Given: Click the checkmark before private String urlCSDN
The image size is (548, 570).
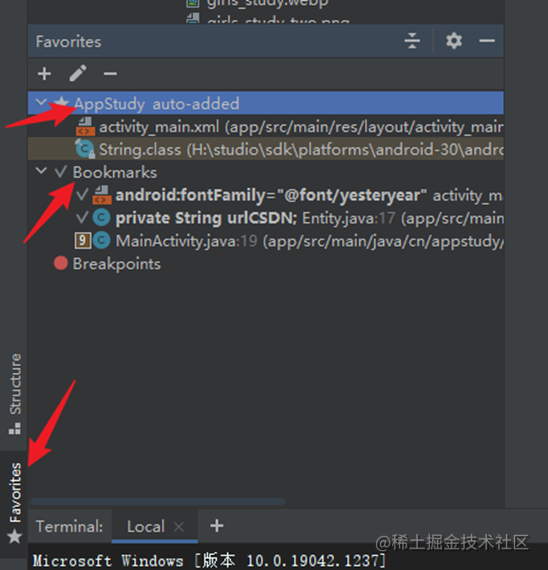Looking at the screenshot, I should [x=82, y=217].
